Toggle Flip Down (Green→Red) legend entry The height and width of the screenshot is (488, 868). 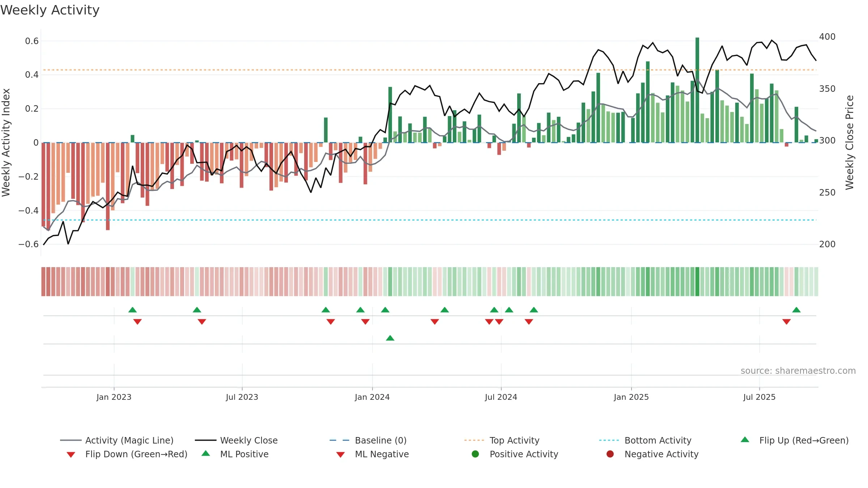click(127, 454)
